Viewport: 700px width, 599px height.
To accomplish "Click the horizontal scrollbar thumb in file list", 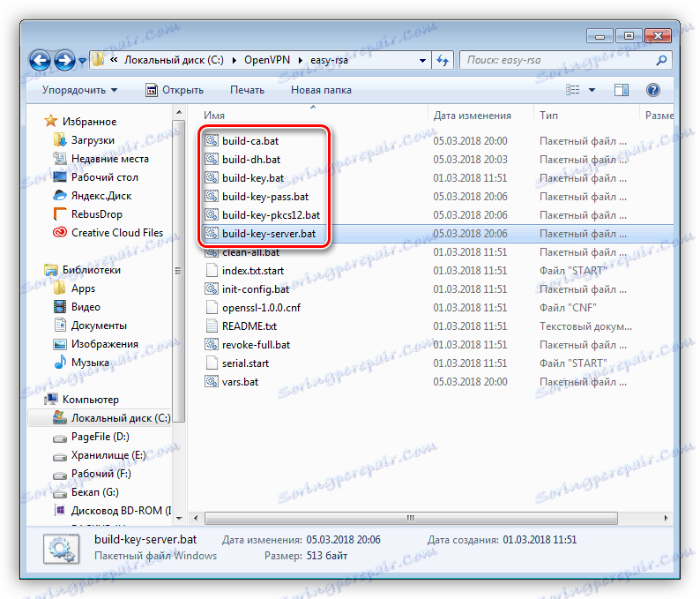I will [x=411, y=518].
